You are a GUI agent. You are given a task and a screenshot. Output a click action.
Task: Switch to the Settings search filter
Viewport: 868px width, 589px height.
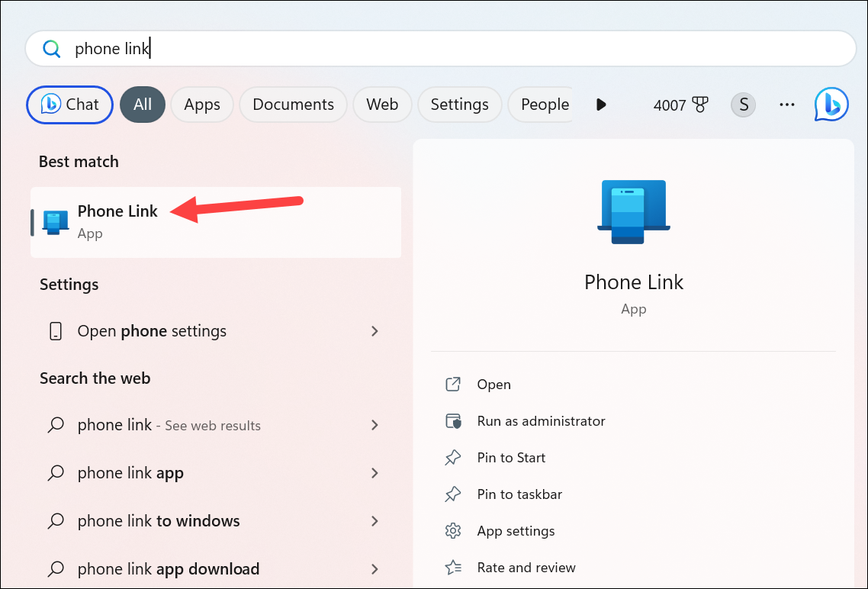click(459, 105)
